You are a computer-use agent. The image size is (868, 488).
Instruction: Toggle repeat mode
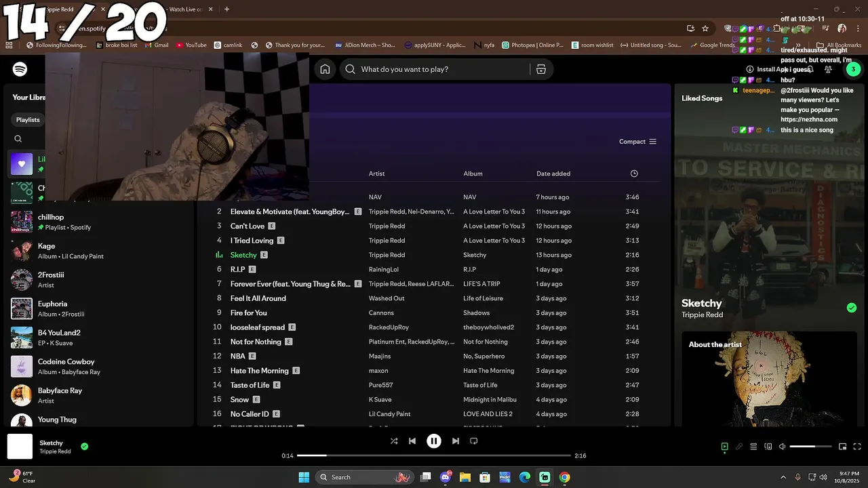point(474,441)
